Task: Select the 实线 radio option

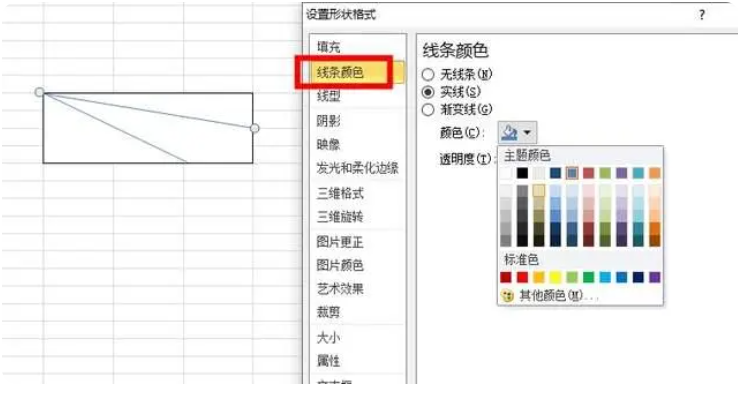Action: click(x=428, y=92)
